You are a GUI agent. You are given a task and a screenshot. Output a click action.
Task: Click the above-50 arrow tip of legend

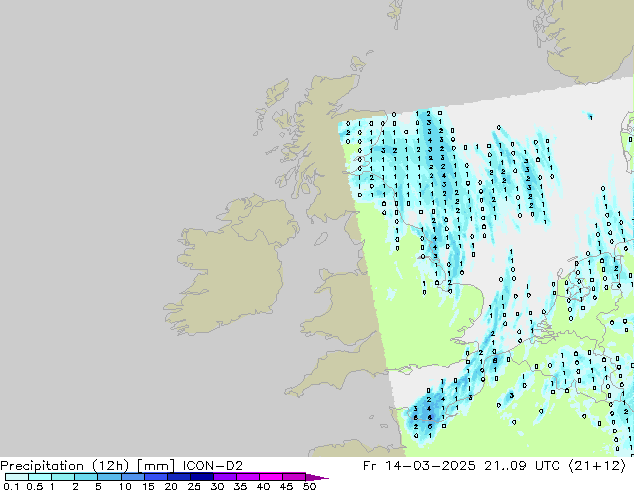tap(317, 477)
